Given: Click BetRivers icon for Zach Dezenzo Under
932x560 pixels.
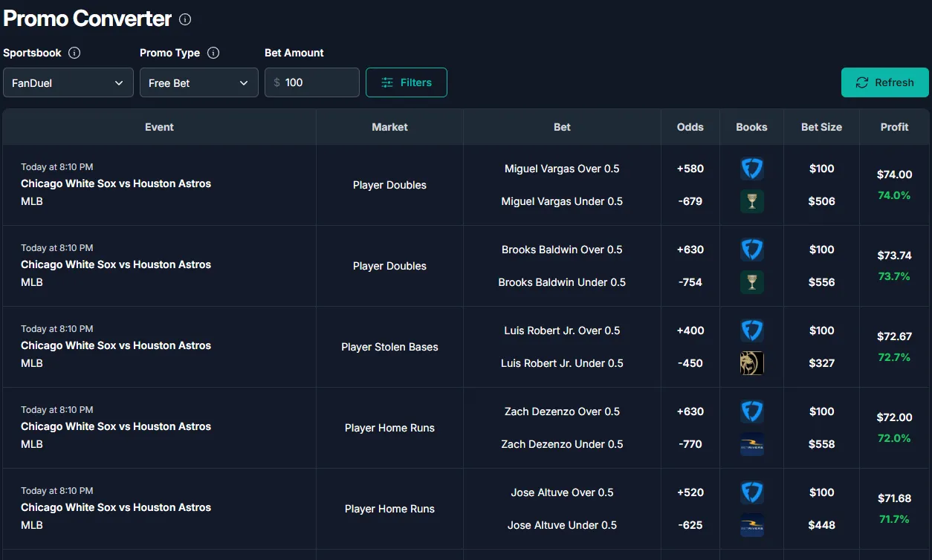Looking at the screenshot, I should tap(752, 444).
